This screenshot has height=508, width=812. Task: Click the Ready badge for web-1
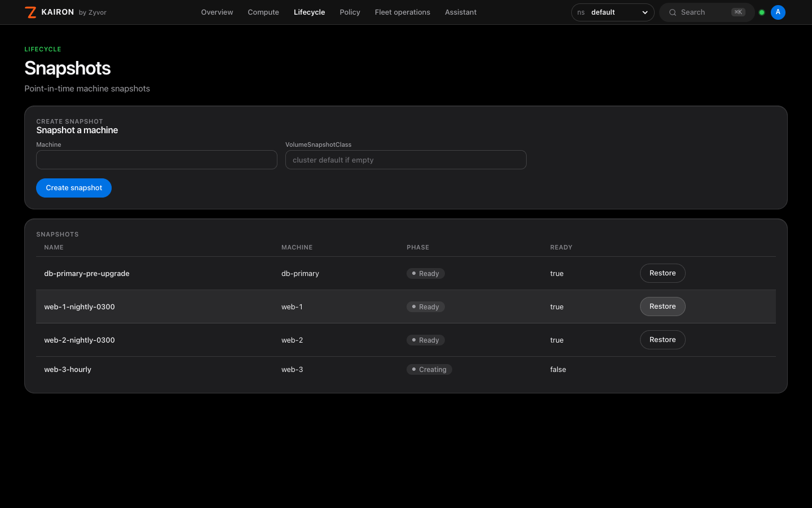[426, 307]
